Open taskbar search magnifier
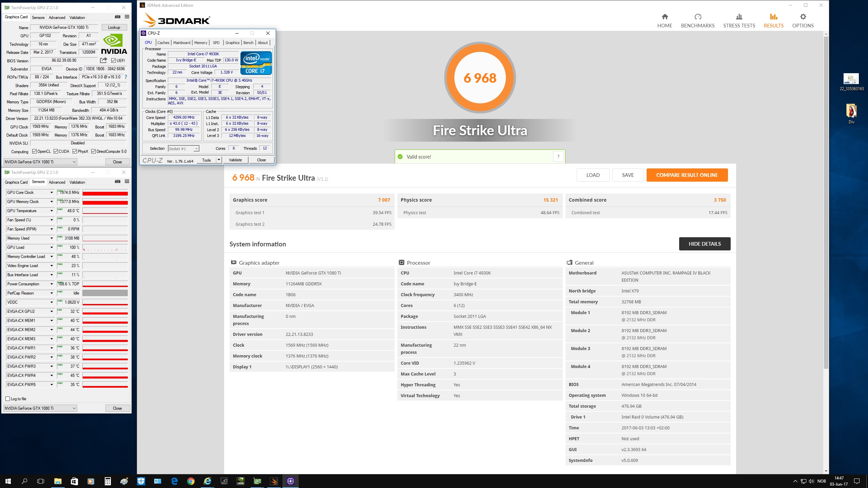The height and width of the screenshot is (488, 868). pyautogui.click(x=24, y=481)
